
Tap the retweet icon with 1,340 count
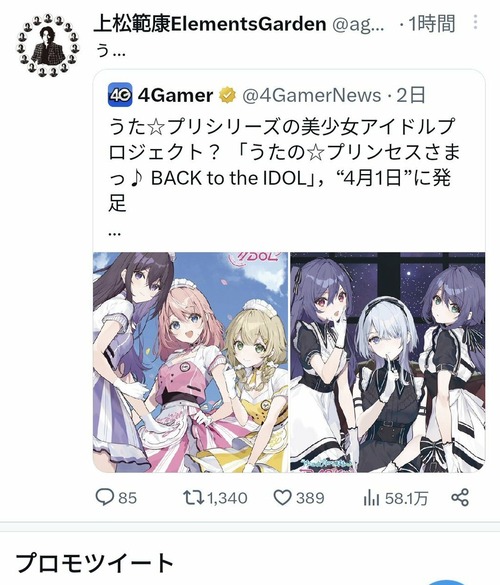pos(193,498)
